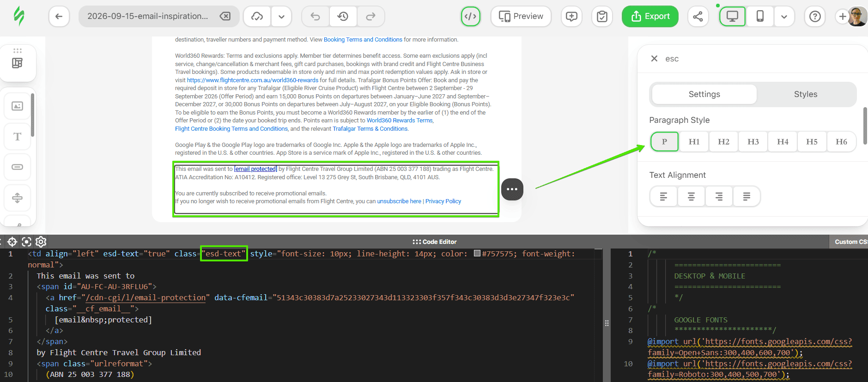Select paragraph style H1

click(x=694, y=142)
